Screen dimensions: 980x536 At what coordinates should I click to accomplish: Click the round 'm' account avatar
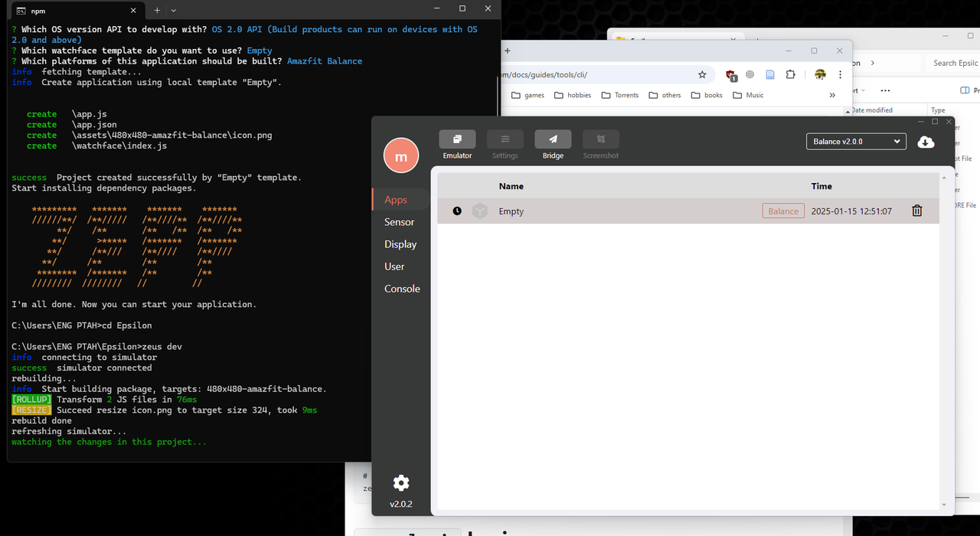(x=401, y=156)
